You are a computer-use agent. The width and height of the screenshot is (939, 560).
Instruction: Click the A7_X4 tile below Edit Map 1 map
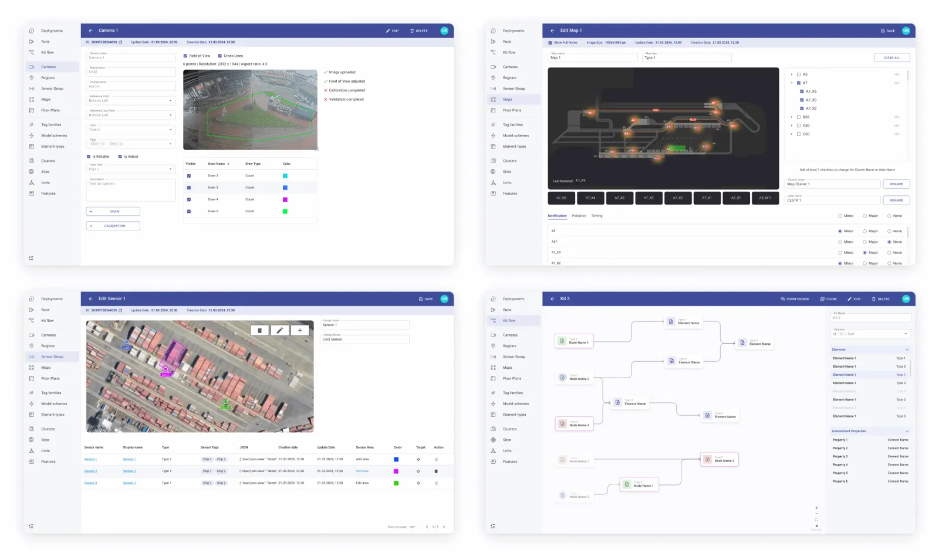pos(590,198)
